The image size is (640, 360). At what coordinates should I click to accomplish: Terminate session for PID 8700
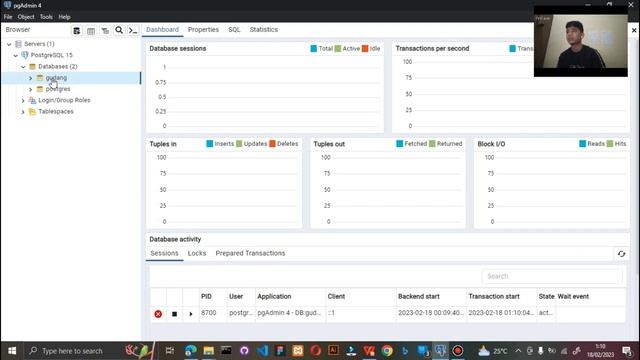coord(158,314)
